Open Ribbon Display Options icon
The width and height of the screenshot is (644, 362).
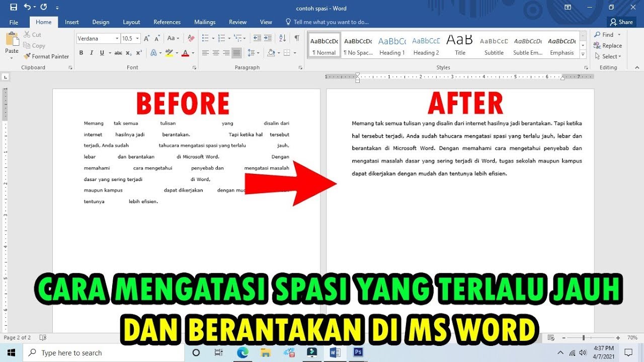(568, 8)
